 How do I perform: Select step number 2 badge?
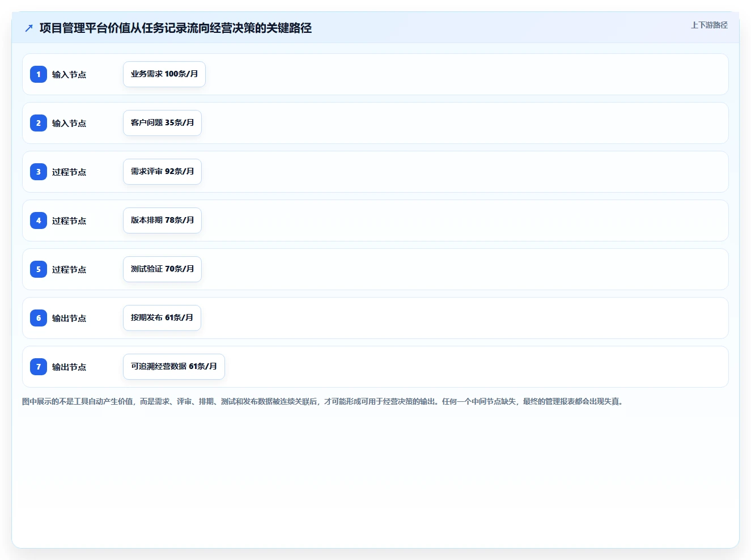click(x=39, y=123)
